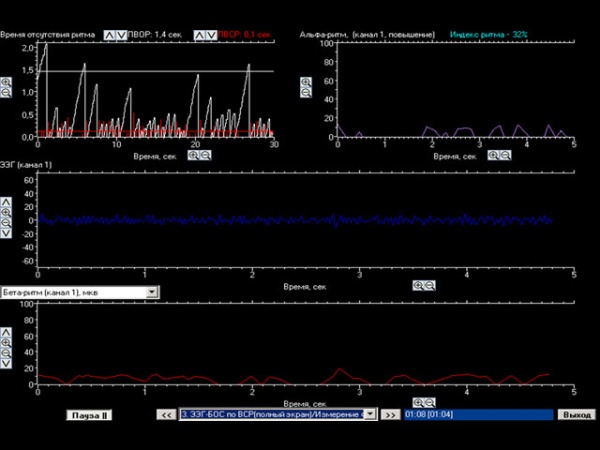Zoom in time axis below EEG graph
600x450 pixels.
click(x=419, y=285)
